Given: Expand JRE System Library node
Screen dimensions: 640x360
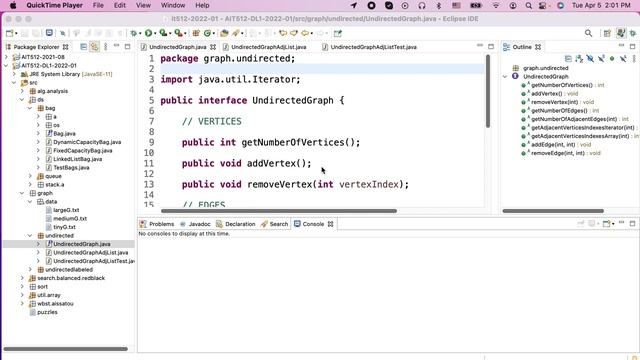Looking at the screenshot, I should click(x=15, y=74).
